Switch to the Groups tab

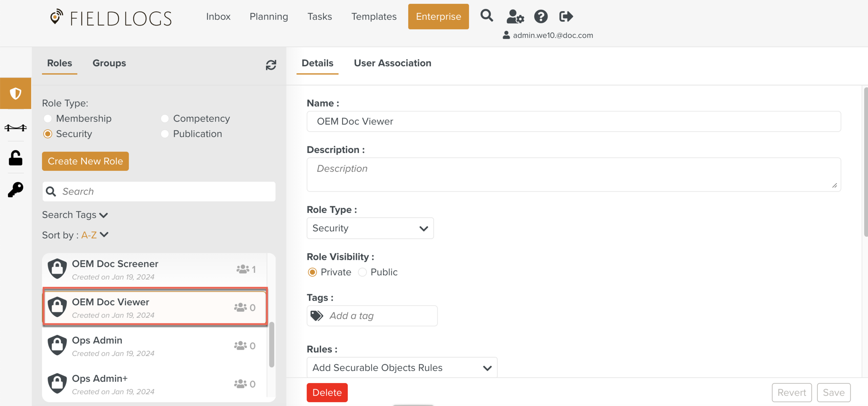coord(109,63)
